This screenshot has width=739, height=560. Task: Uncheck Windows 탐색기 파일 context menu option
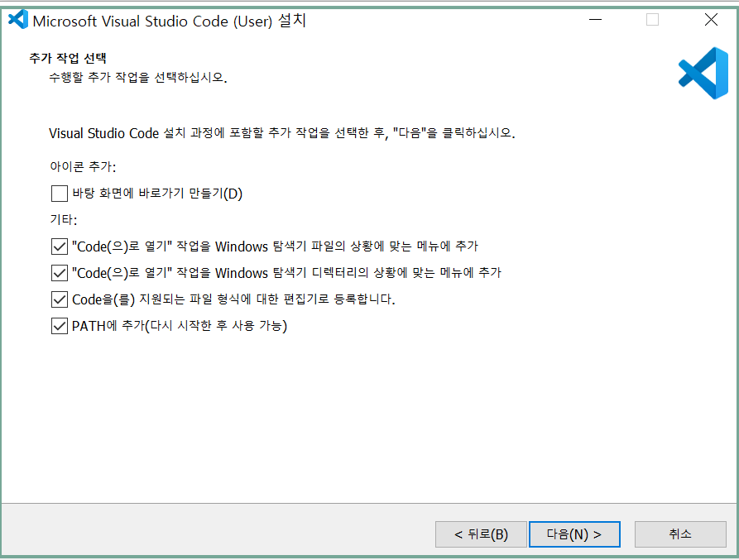(59, 246)
